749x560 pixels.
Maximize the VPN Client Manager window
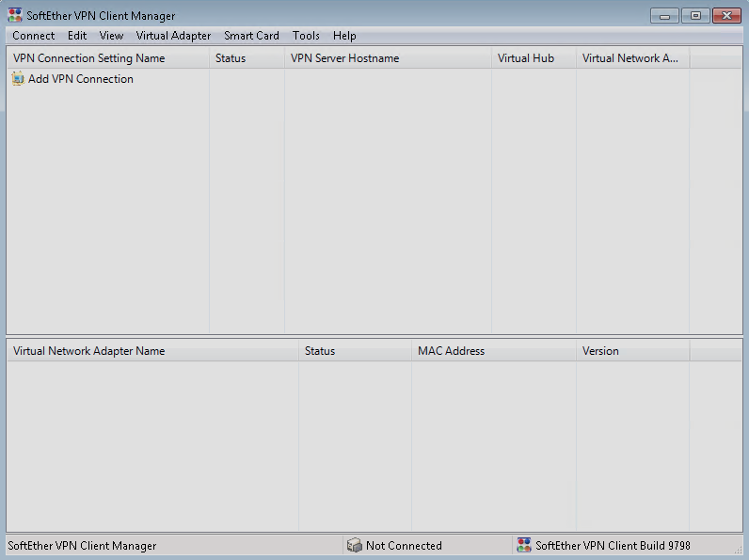point(695,16)
